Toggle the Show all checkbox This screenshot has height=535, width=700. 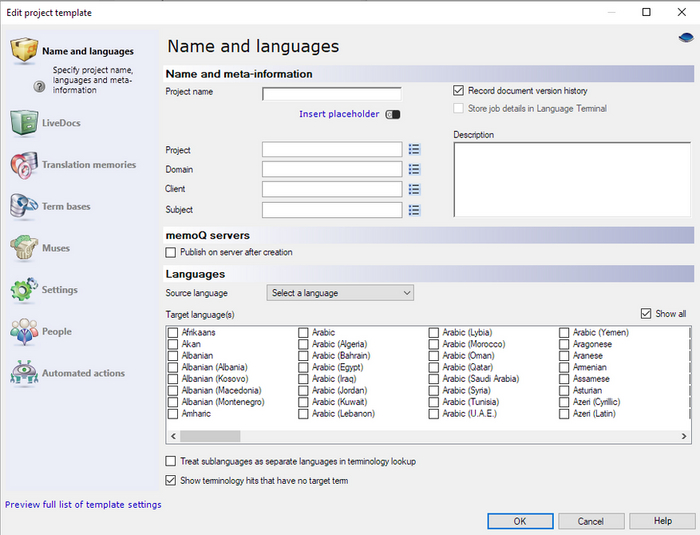(x=645, y=313)
